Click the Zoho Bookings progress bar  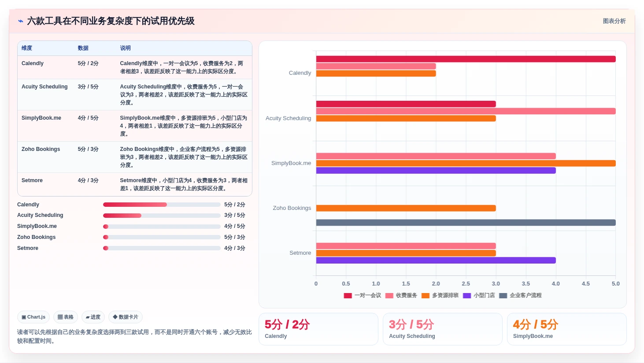click(162, 237)
